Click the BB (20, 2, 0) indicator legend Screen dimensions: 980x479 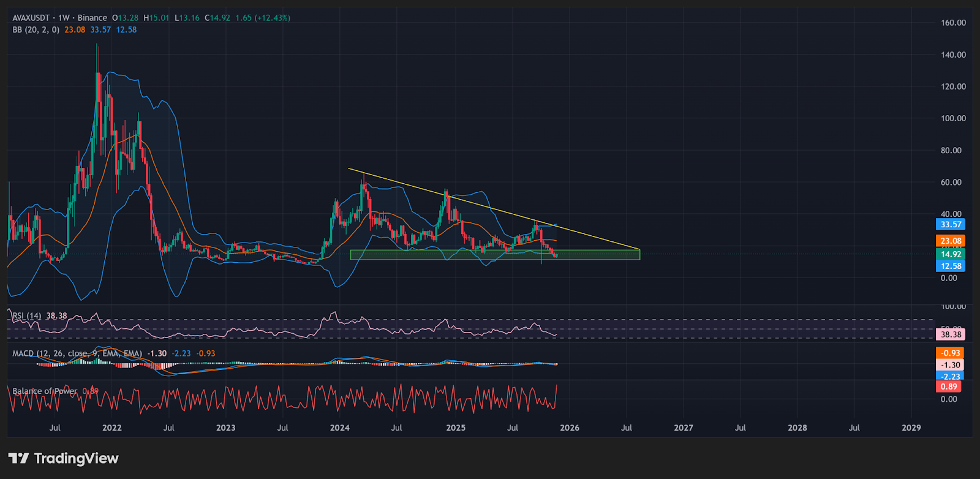[x=36, y=29]
